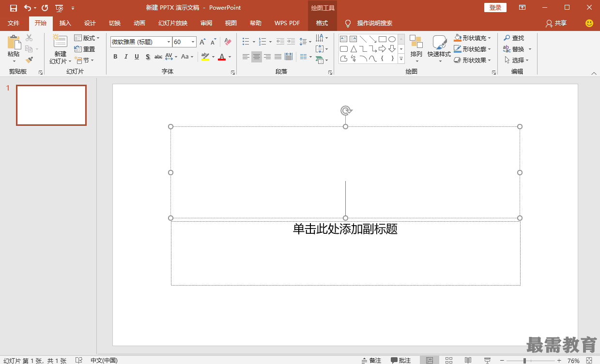Open the font size dropdown
600x364 pixels.
click(x=193, y=42)
